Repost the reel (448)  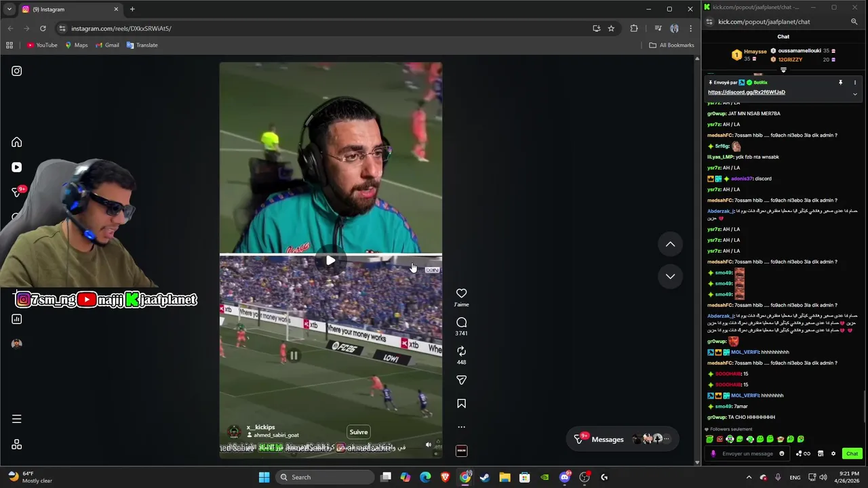pyautogui.click(x=461, y=351)
